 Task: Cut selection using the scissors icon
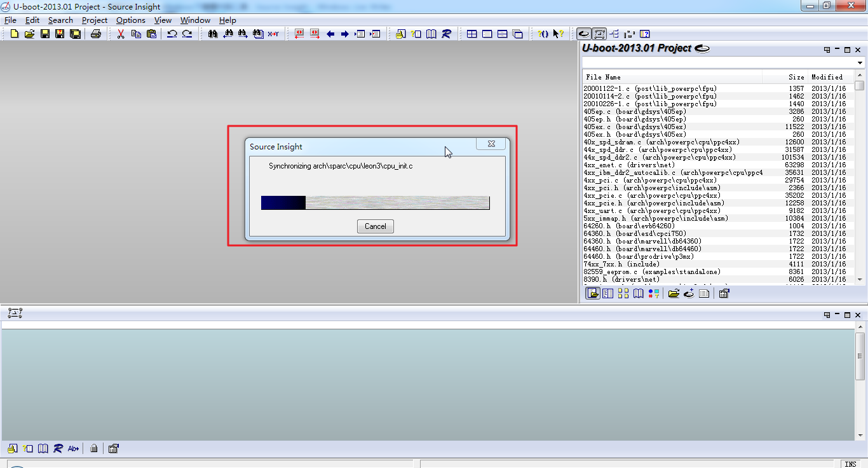click(x=120, y=34)
